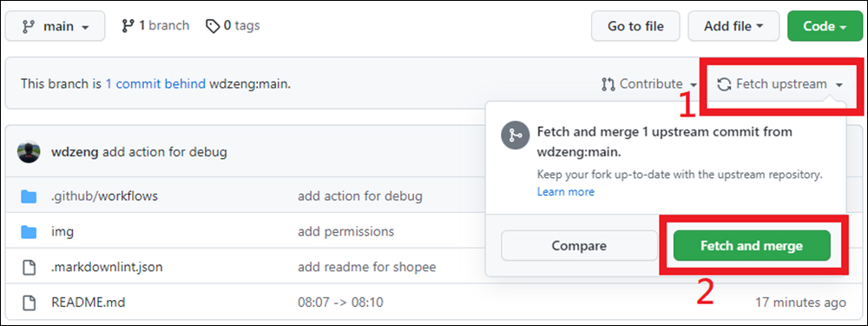Click the branch icon beside 1 branch

(x=128, y=26)
